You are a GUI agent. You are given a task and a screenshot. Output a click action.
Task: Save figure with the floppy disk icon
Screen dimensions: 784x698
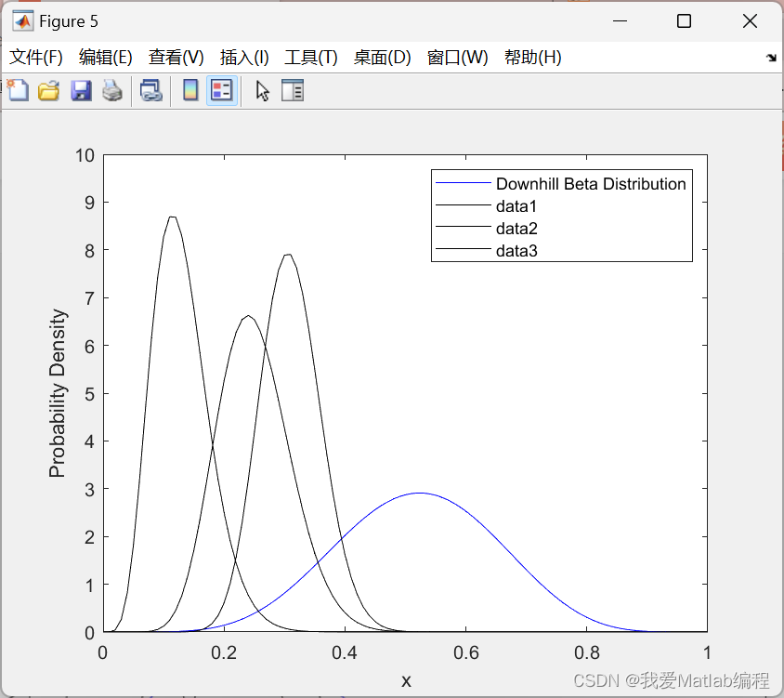[x=81, y=90]
